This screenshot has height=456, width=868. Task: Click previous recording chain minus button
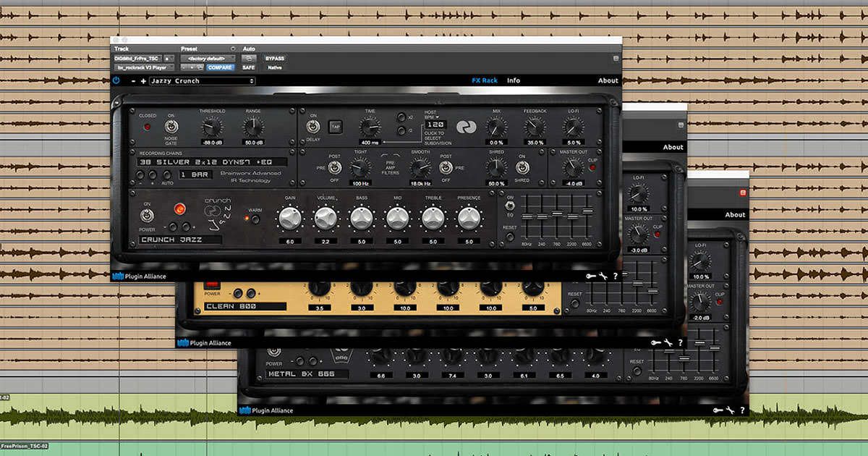(x=140, y=175)
